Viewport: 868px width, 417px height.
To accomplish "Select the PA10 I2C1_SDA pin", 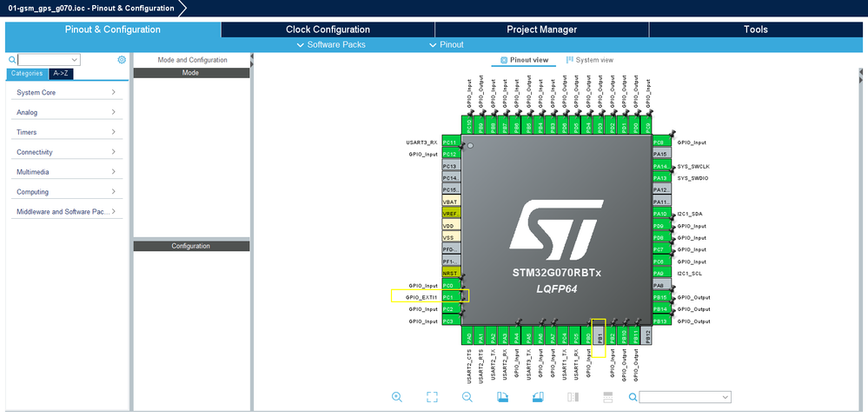I will click(662, 214).
